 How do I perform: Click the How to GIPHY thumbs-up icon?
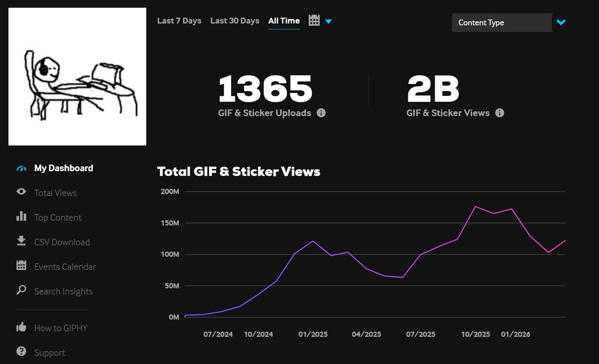[x=21, y=327]
